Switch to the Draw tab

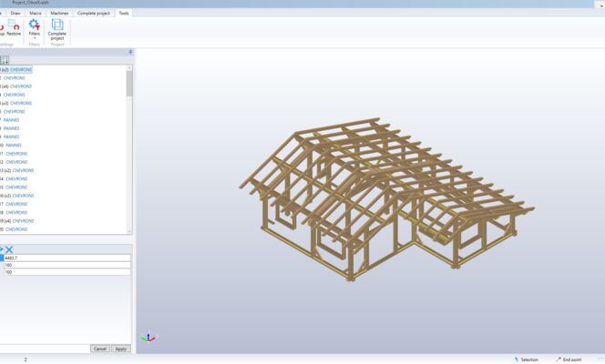coord(15,14)
